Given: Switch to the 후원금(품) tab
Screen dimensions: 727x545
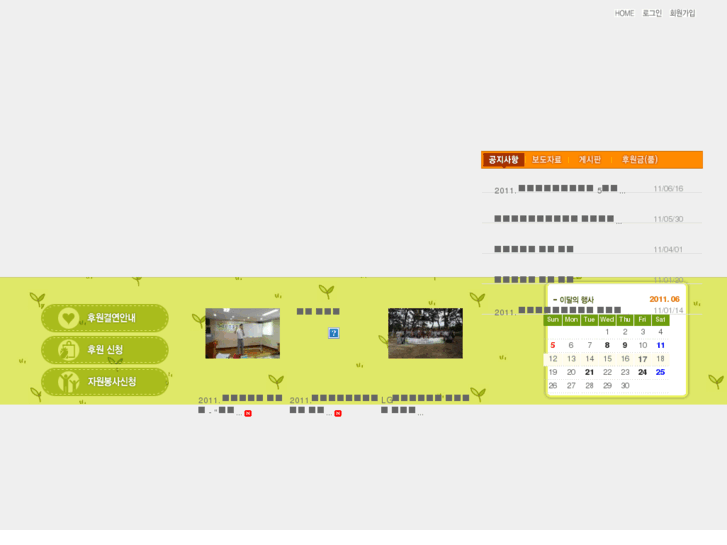Looking at the screenshot, I should (640, 160).
